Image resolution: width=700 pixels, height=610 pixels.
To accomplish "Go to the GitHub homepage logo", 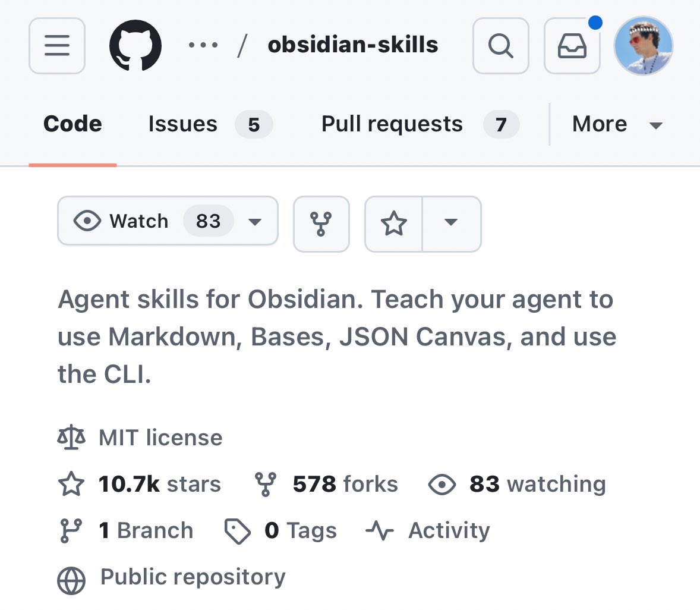I will point(135,46).
